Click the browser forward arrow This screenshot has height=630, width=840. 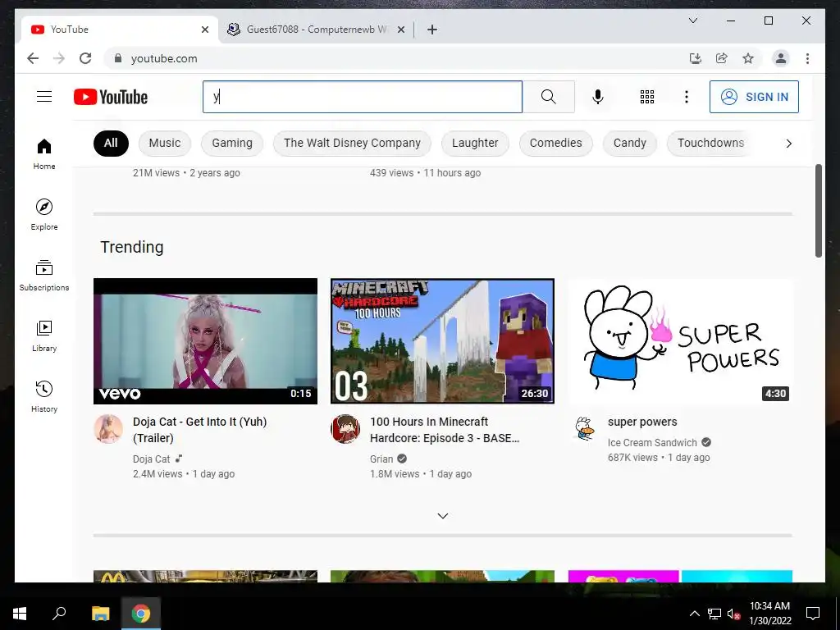click(x=59, y=58)
